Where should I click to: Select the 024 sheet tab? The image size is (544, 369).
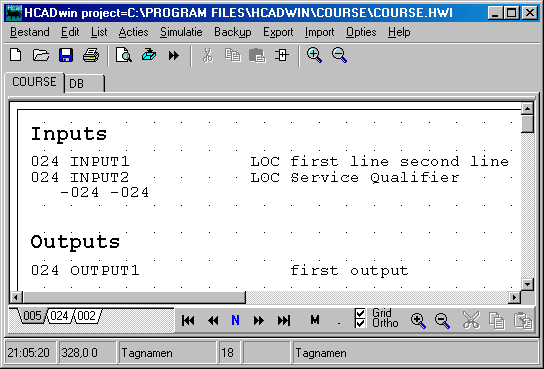tap(59, 316)
